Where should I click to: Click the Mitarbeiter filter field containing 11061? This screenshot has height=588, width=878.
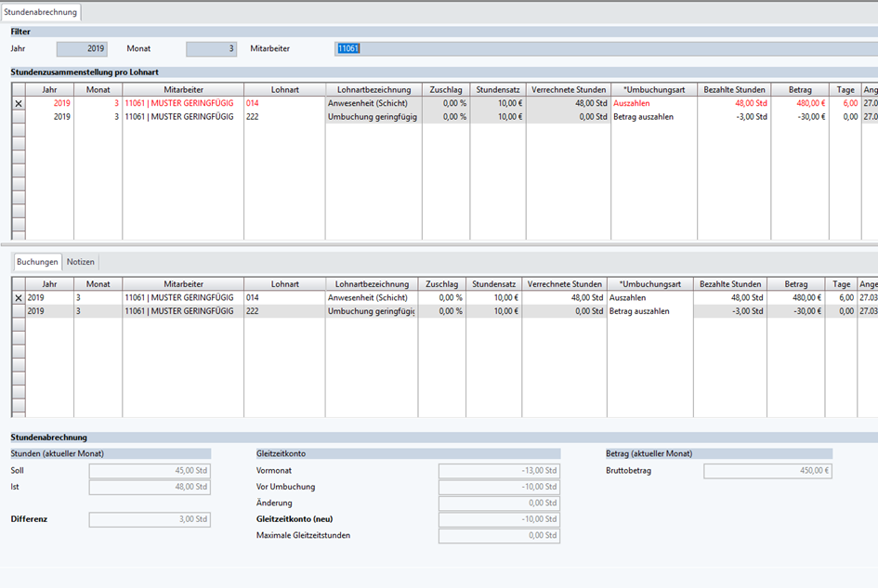coord(604,48)
